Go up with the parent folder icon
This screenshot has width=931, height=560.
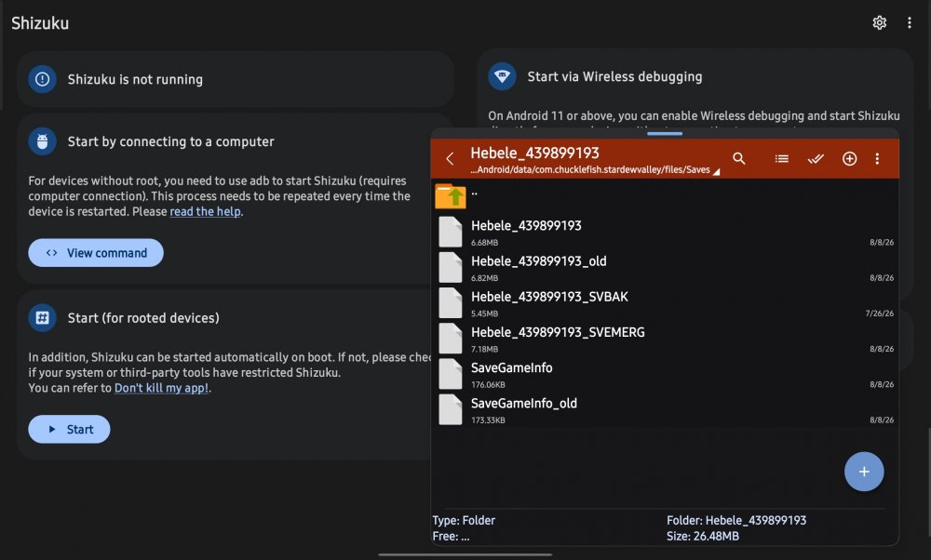click(x=450, y=195)
